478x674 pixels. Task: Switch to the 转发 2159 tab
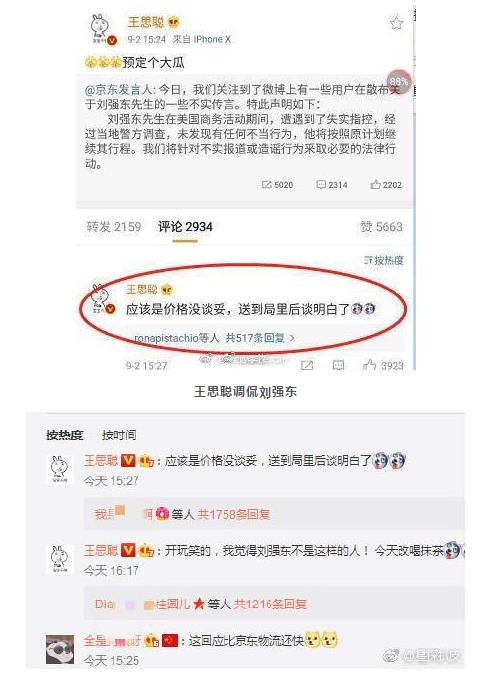pos(113,227)
